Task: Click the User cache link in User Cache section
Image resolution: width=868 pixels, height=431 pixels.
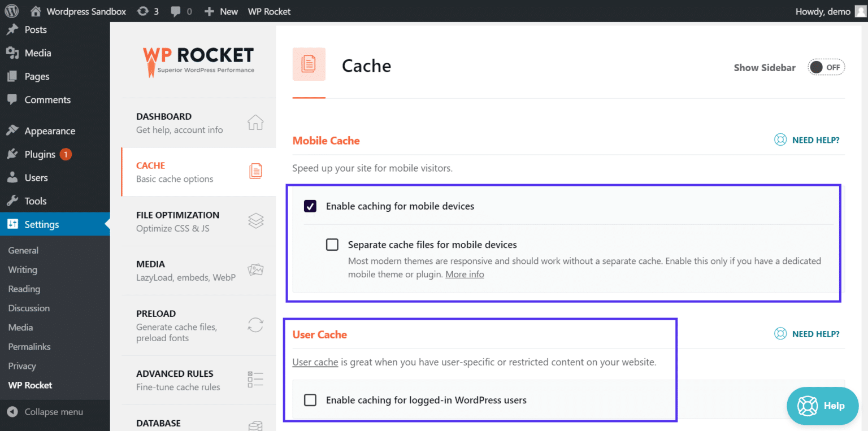Action: pyautogui.click(x=315, y=362)
